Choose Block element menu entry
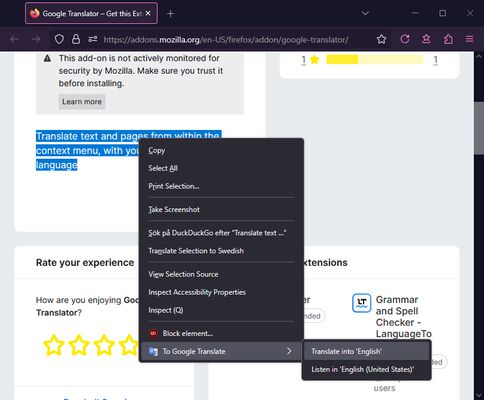The image size is (484, 400). [x=220, y=334]
